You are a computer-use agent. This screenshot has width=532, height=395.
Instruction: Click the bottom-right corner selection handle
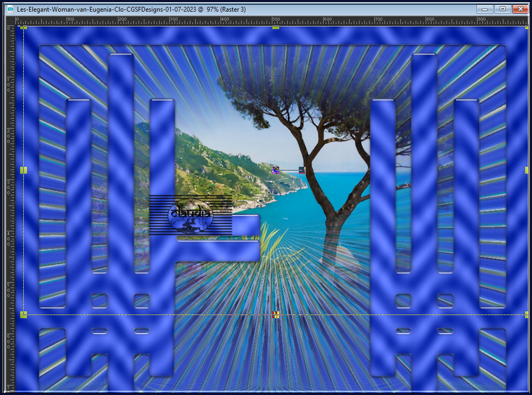coord(527,315)
